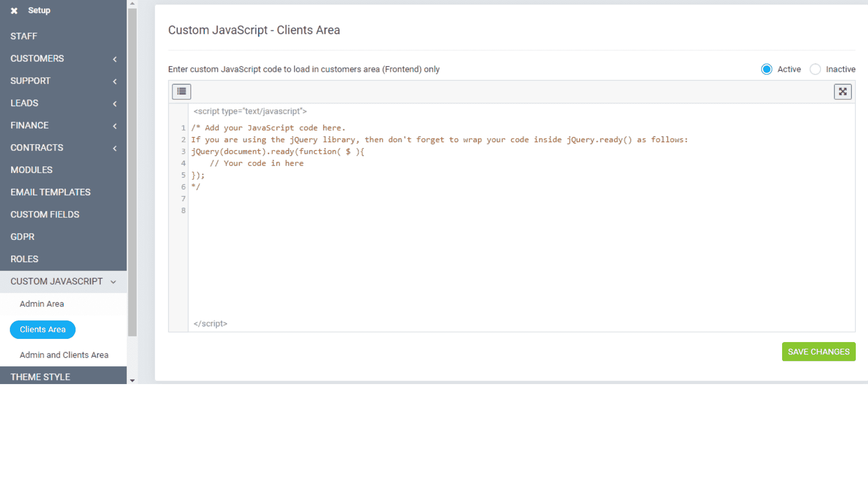Image resolution: width=868 pixels, height=488 pixels.
Task: Select the Clients Area button
Action: (x=42, y=329)
